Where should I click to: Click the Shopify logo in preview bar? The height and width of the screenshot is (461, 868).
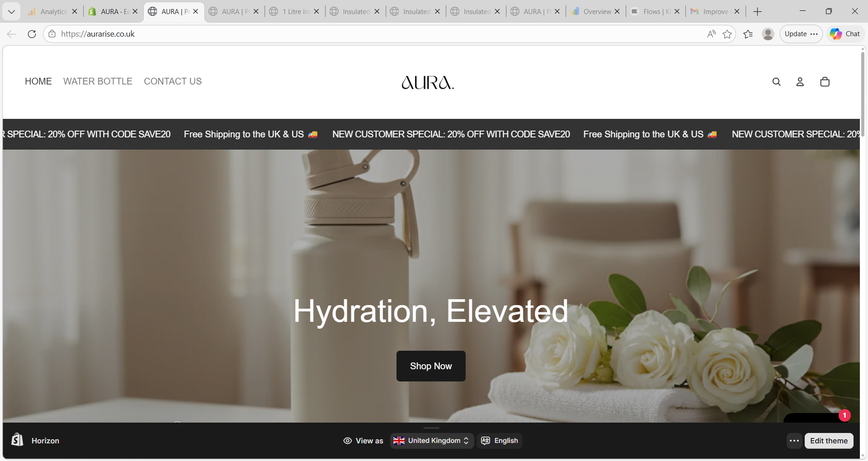(17, 440)
